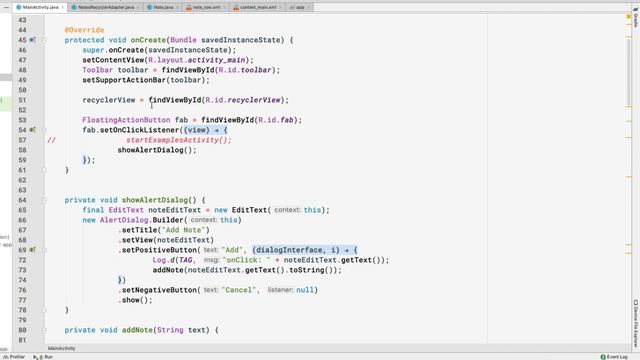Open the Event Log panel
Viewport: 640px width, 360px height.
(x=614, y=357)
